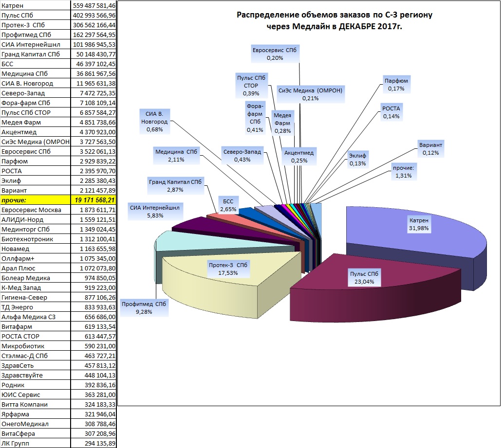Click the 'Гранд Капитал СПб 2,87%' chart label
This screenshot has width=504, height=448.
(x=175, y=186)
